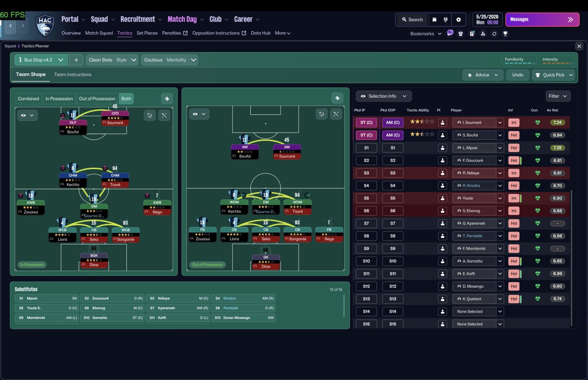Open the Recruitment menu

pos(141,19)
